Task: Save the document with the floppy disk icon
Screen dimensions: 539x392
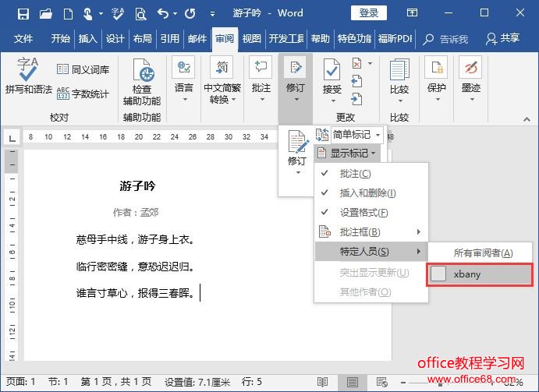Action: point(23,14)
